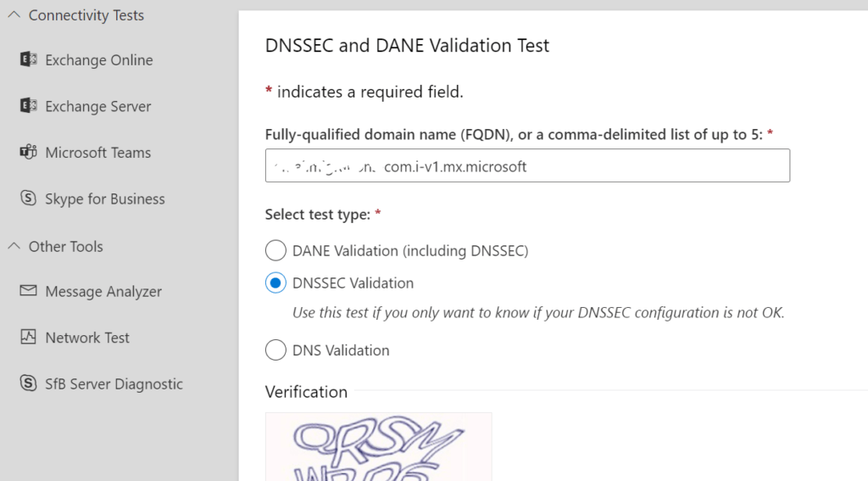Click the Skype for Business icon

(28, 198)
